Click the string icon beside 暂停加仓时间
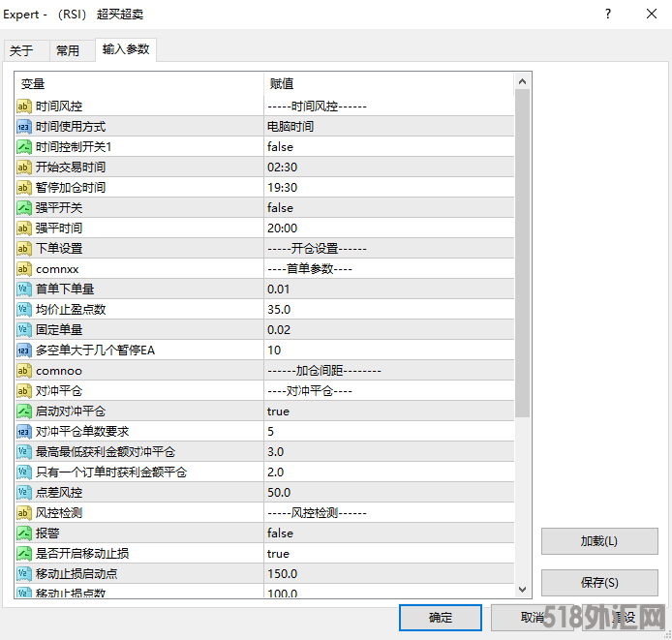This screenshot has width=672, height=640. point(24,187)
